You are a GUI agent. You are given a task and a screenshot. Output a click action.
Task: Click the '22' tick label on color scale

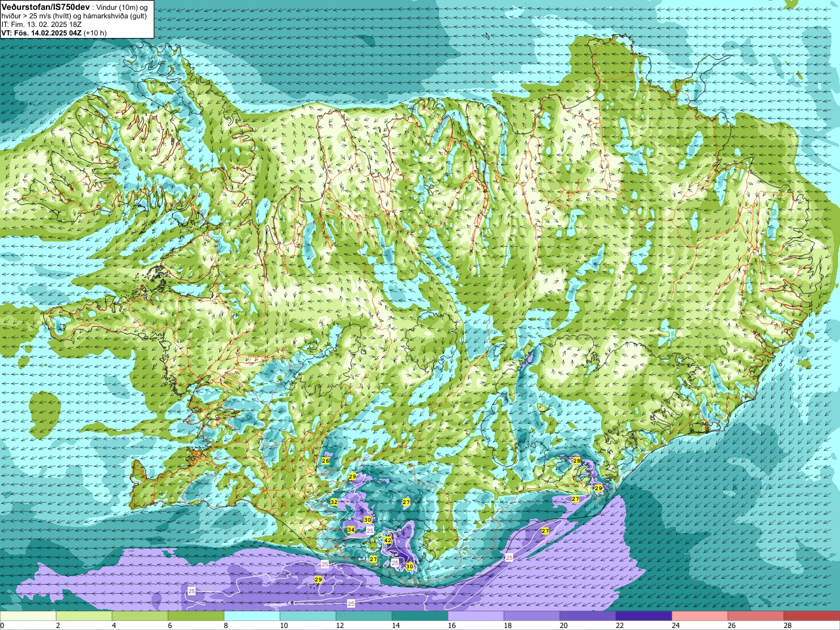point(619,626)
